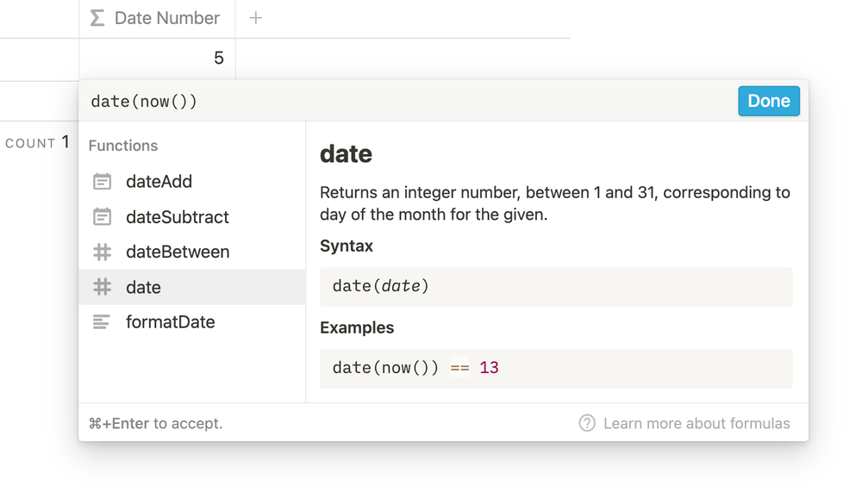This screenshot has width=862, height=504.
Task: Choose dateAdd from the functions list
Action: point(159,182)
